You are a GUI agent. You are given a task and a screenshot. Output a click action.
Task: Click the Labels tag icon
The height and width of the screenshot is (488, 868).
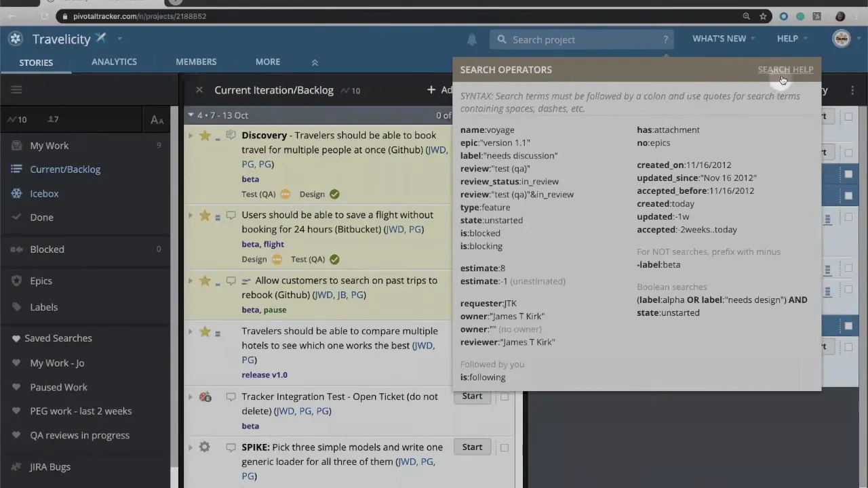[16, 307]
